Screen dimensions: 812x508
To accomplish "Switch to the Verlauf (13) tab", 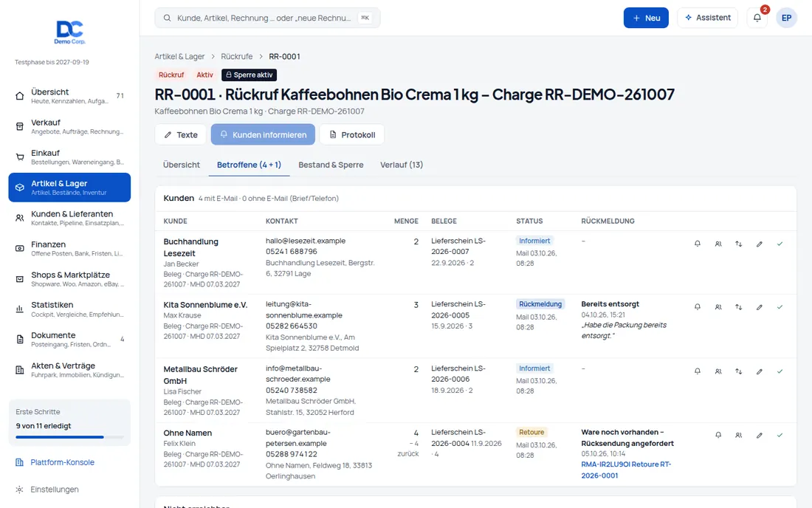I will tap(402, 165).
